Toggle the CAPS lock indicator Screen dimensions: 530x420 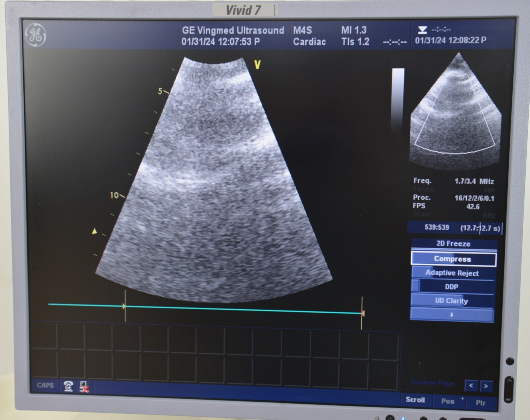[x=45, y=385]
